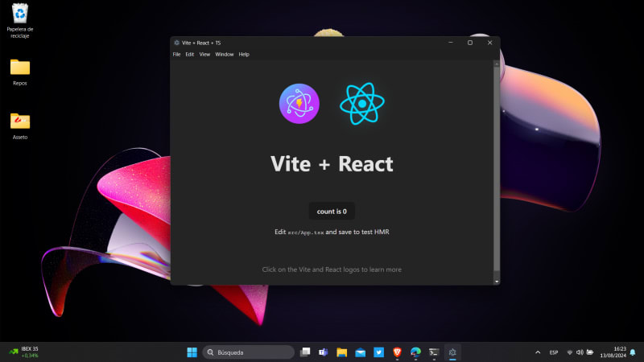This screenshot has height=362, width=644.
Task: Click the running Electron app taskbar icon
Action: 452,352
